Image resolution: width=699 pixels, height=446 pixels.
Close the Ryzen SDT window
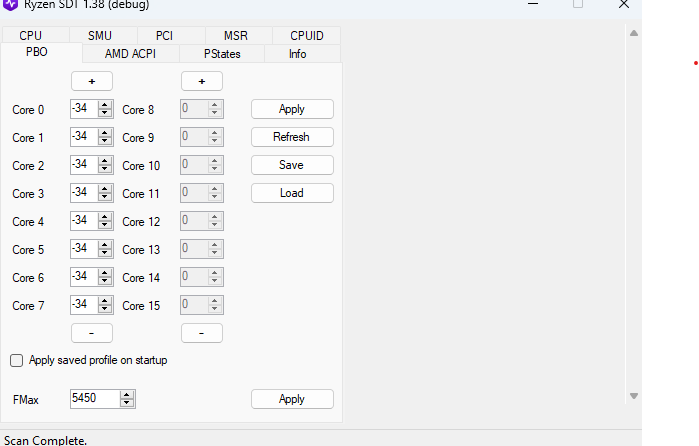(624, 4)
